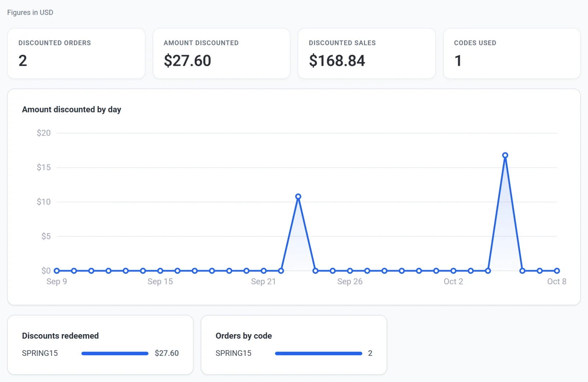588x382 pixels.
Task: Click the $15 y-axis label
Action: pyautogui.click(x=44, y=168)
